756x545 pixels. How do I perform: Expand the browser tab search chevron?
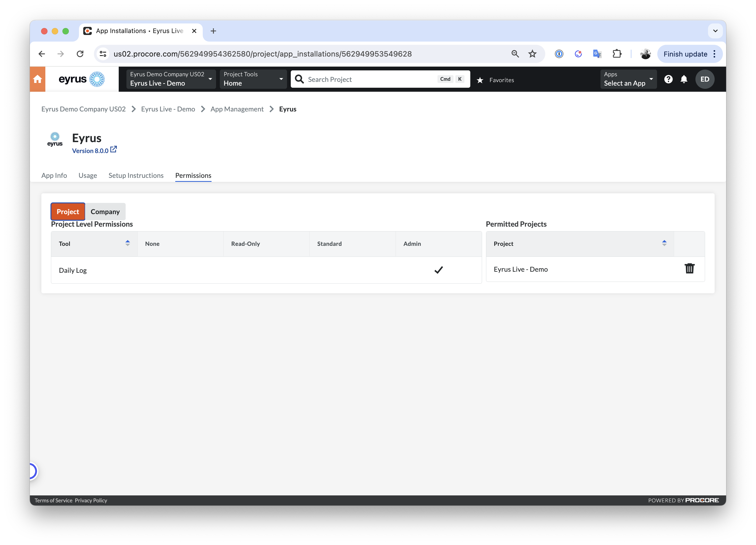(x=715, y=31)
